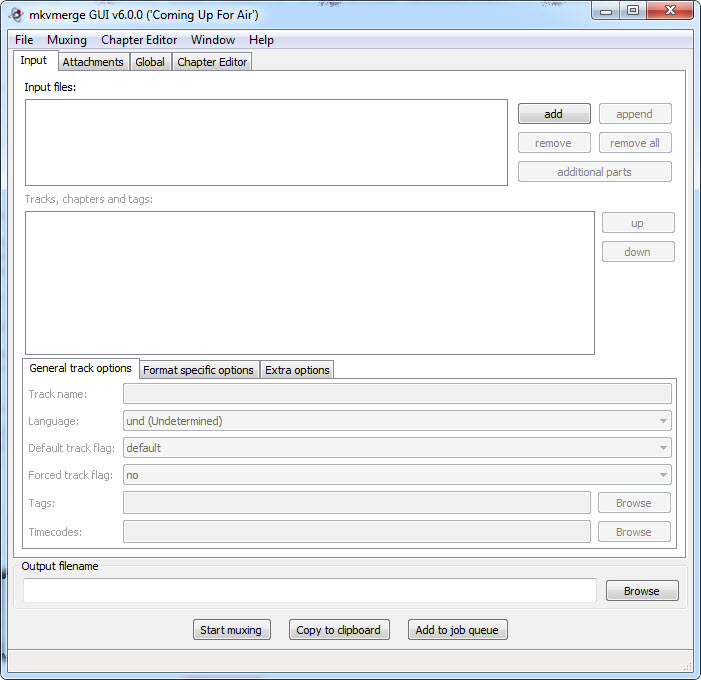Close the mkvmerge GUI window

(669, 11)
